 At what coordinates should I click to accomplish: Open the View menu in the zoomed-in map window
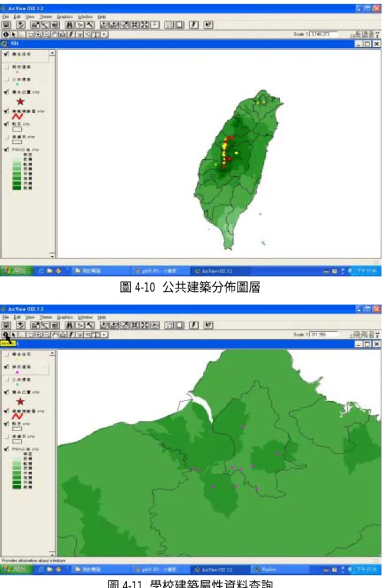click(29, 317)
